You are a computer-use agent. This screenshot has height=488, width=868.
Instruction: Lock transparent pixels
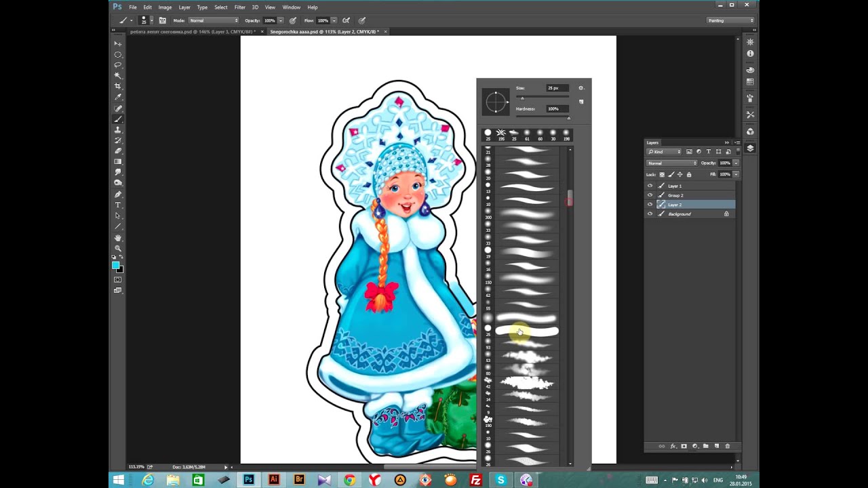click(663, 174)
